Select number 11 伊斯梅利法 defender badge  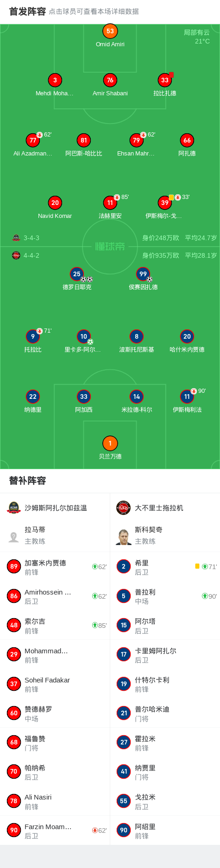click(187, 397)
